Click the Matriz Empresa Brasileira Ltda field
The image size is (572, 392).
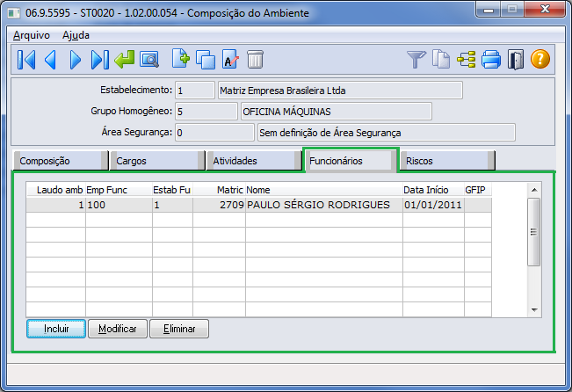point(340,91)
